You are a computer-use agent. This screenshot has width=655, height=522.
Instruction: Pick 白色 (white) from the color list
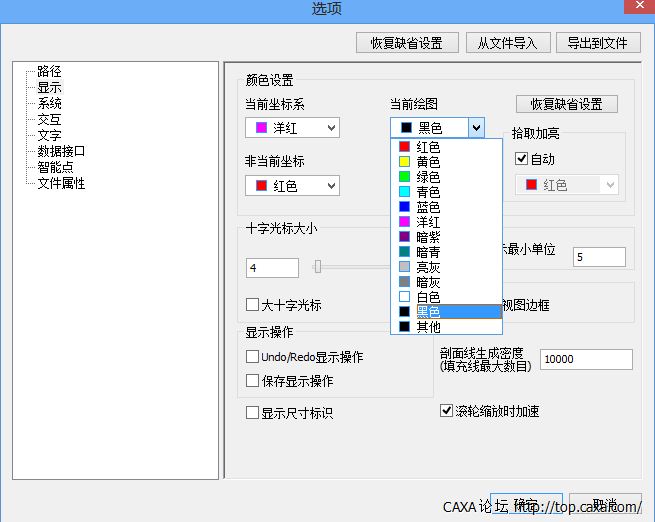(x=428, y=297)
